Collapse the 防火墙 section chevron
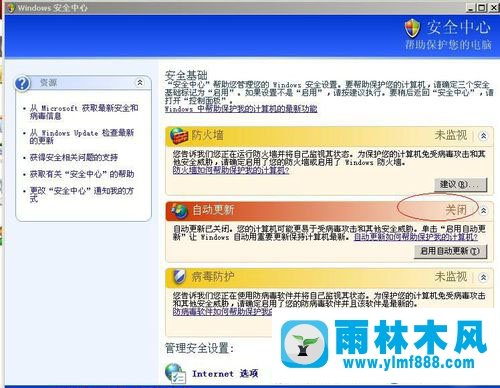500x388 pixels. [x=483, y=136]
